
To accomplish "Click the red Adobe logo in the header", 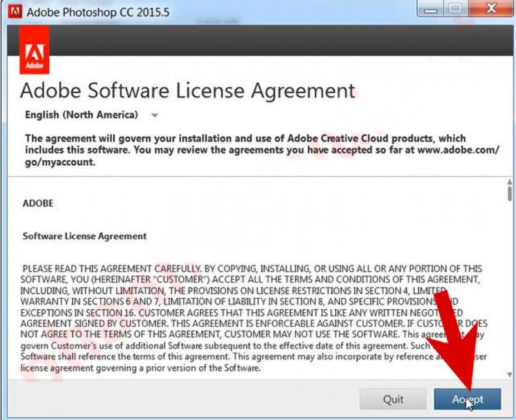I will [34, 50].
